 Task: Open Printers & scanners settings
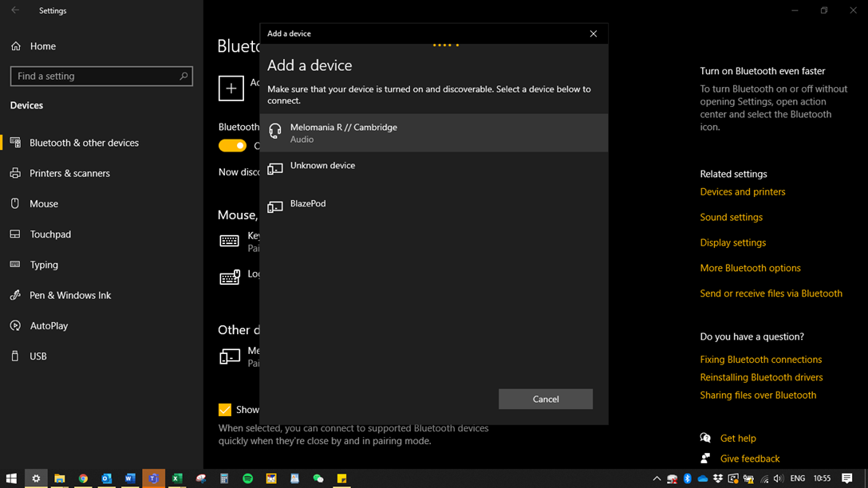[x=69, y=173]
